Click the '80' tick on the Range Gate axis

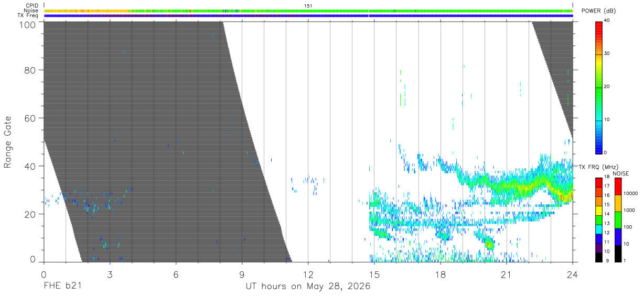pos(31,70)
